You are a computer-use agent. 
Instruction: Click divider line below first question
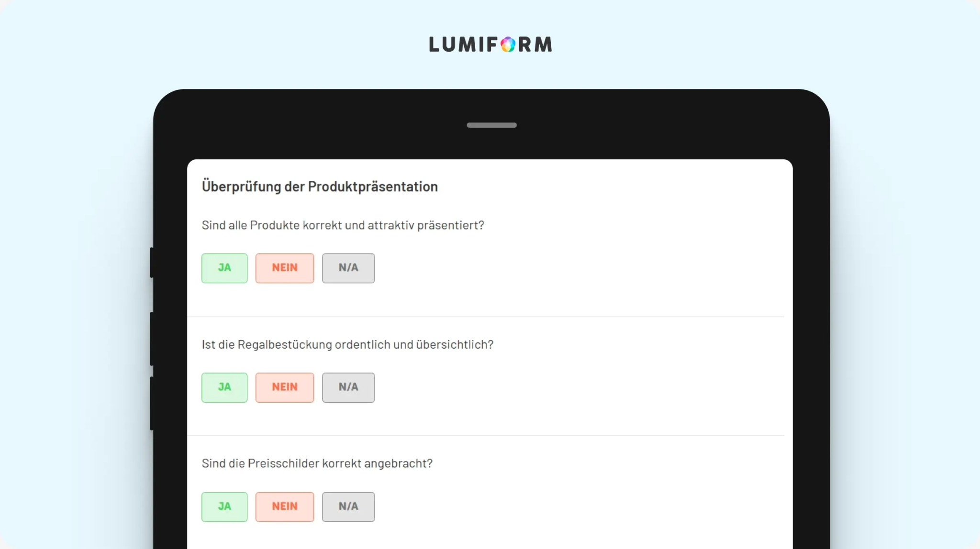(x=486, y=317)
